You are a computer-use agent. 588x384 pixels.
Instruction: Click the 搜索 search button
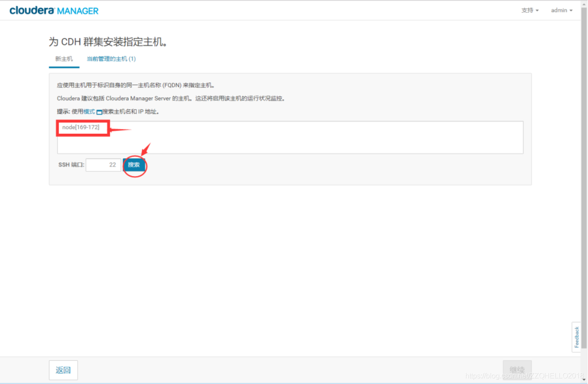[134, 165]
